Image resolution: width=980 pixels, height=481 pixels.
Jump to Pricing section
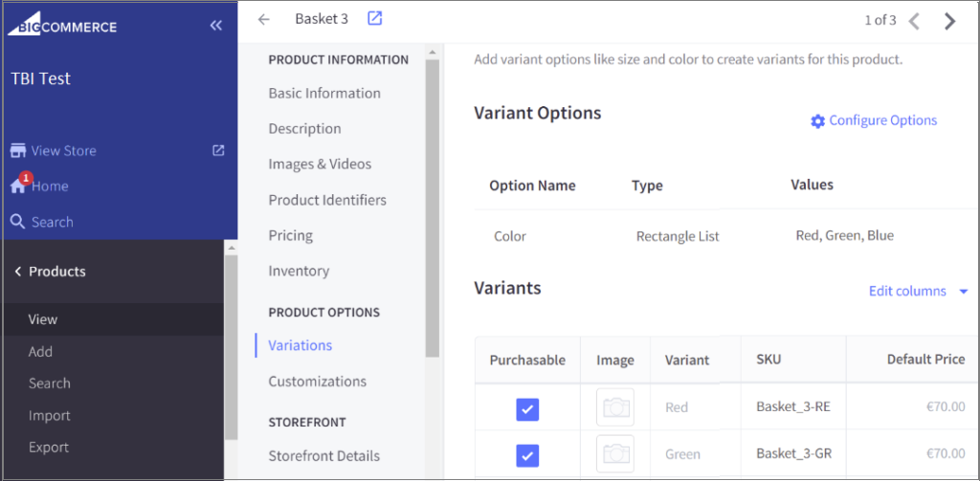pyautogui.click(x=291, y=235)
